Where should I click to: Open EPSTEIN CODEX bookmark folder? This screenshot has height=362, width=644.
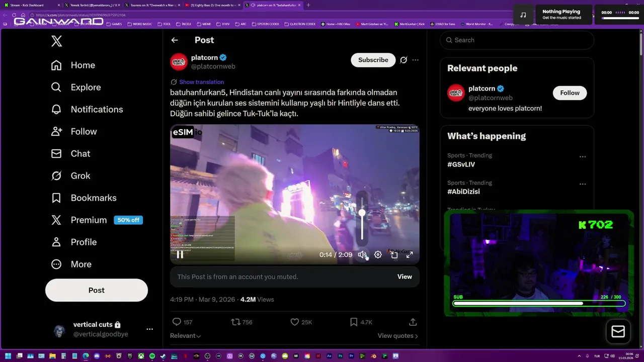(264, 24)
